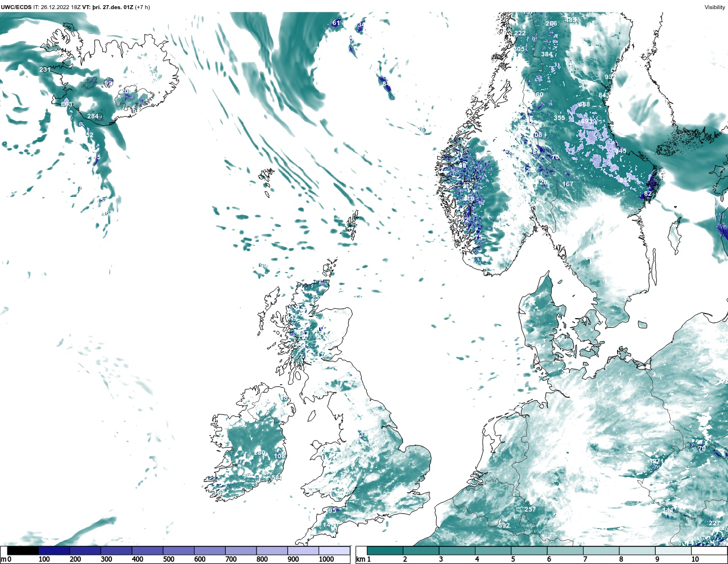Click the '693' value over lavender patch
728x564 pixels.
586,121
